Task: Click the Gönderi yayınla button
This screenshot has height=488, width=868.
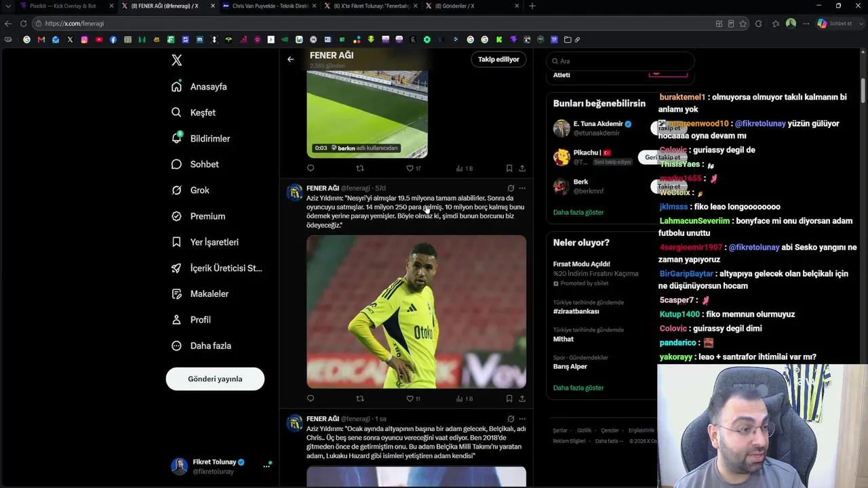Action: pos(215,379)
